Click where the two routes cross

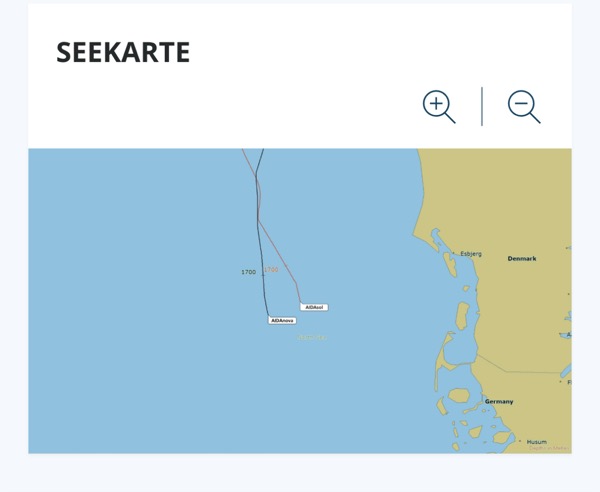click(x=258, y=218)
